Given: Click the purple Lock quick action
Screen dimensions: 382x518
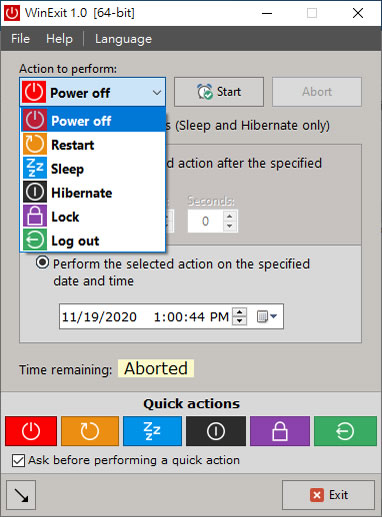Looking at the screenshot, I should tap(280, 431).
